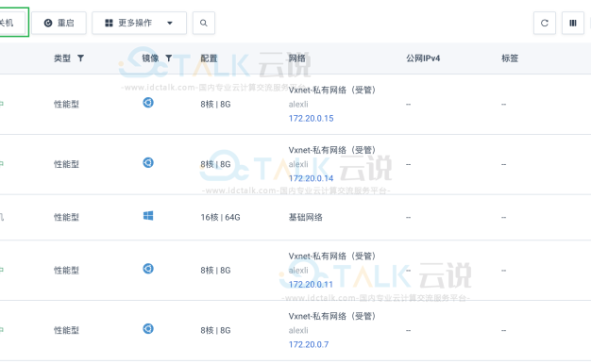
Task: Click the 标签 column header
Action: pos(510,58)
